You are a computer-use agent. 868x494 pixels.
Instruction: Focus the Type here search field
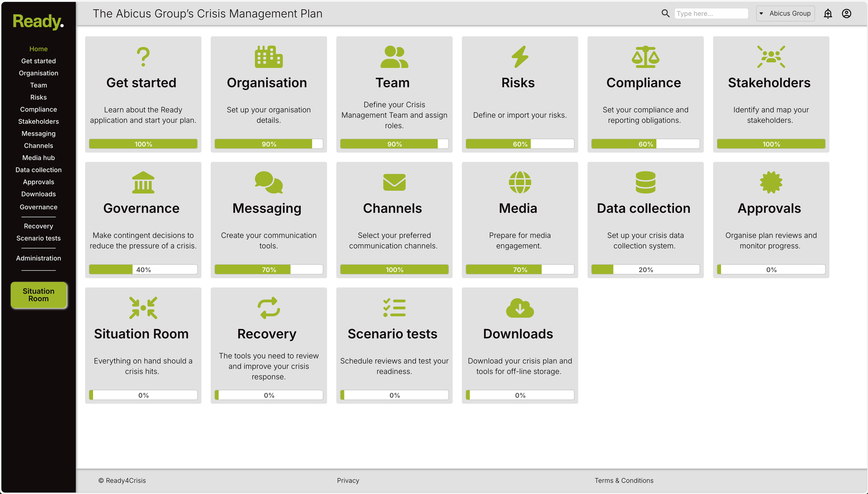[710, 14]
